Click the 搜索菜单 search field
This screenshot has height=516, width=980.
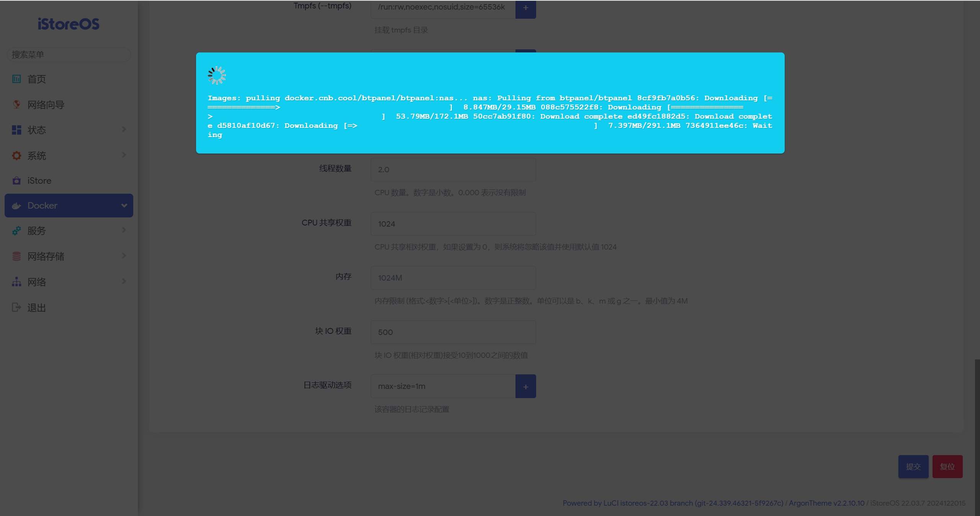[69, 54]
